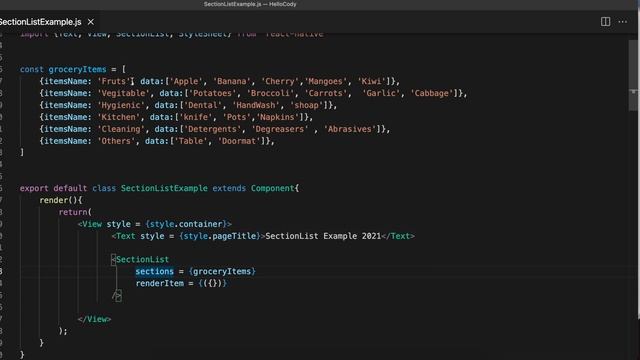Click the 'HandWash' string

[x=256, y=105]
